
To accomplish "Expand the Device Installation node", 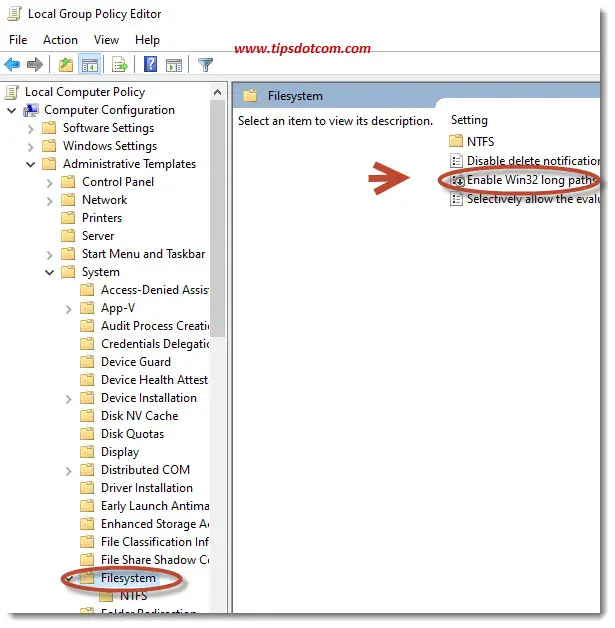I will coord(69,399).
